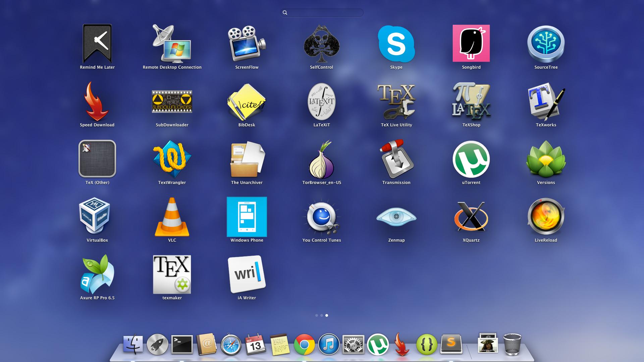
Task: Open pirate picture stack in Dock
Action: [x=488, y=343]
